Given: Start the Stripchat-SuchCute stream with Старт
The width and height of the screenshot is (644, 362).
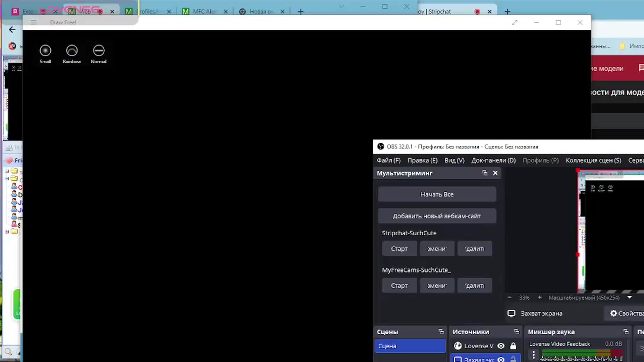Looking at the screenshot, I should pyautogui.click(x=399, y=249).
